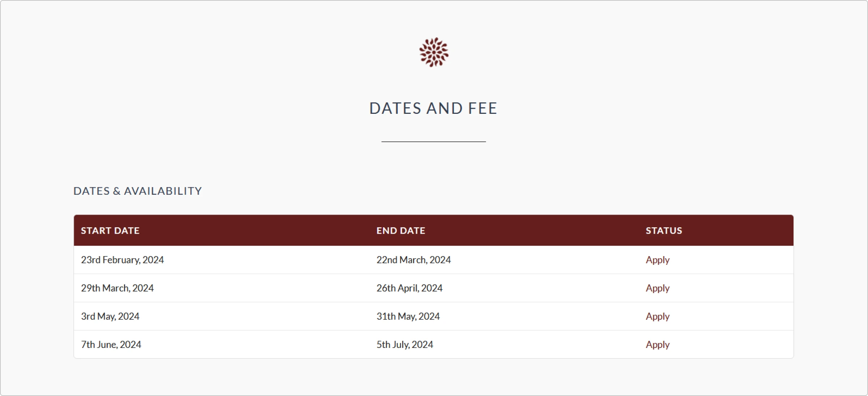This screenshot has height=396, width=868.
Task: Apply for the 29th March 2024 course
Action: pyautogui.click(x=658, y=288)
